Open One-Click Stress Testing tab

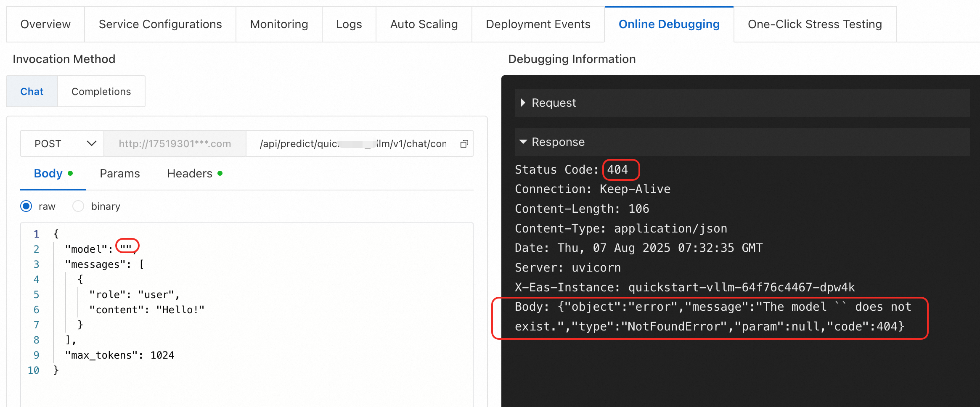[815, 24]
